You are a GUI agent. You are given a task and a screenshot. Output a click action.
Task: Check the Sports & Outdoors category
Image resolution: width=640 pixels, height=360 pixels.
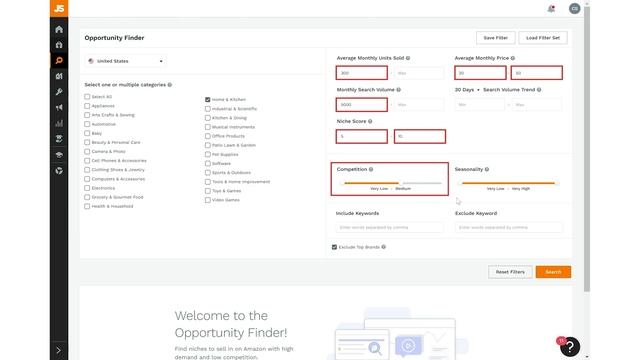tap(208, 173)
